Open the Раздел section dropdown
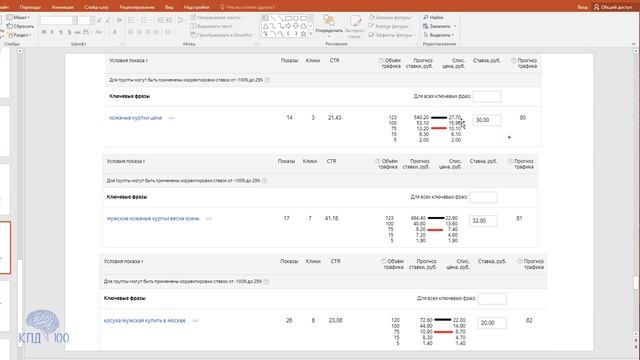 click(x=19, y=35)
